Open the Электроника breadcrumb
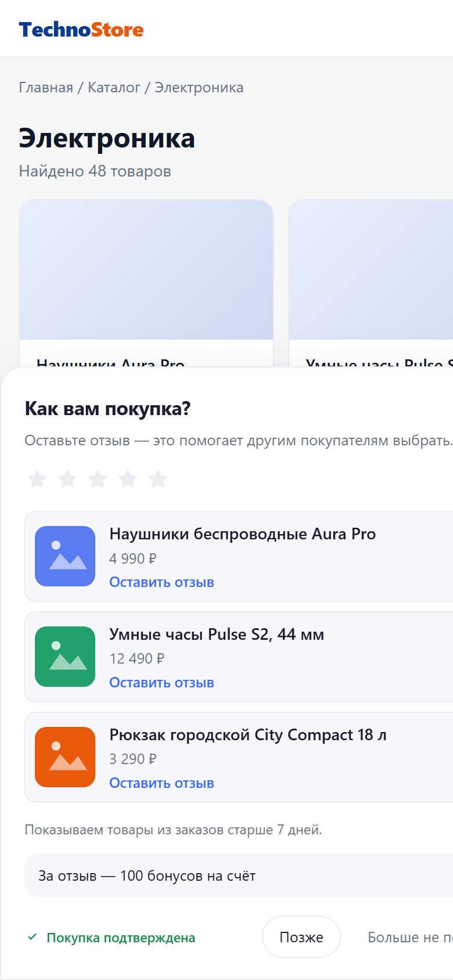Viewport: 453px width, 980px height. tap(199, 88)
